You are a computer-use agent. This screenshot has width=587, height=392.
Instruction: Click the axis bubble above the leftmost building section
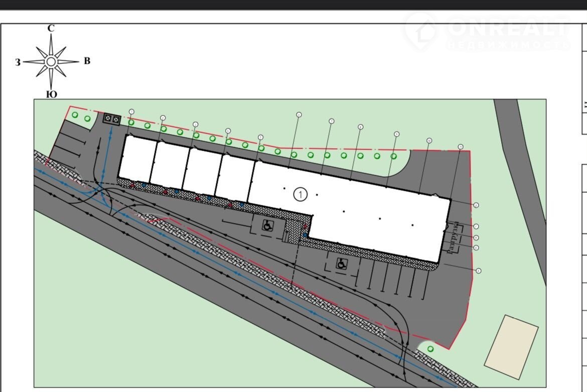(x=131, y=112)
